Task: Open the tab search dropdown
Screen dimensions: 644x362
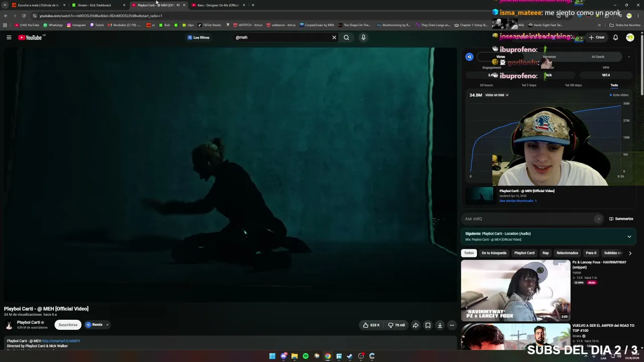Action: click(5, 5)
